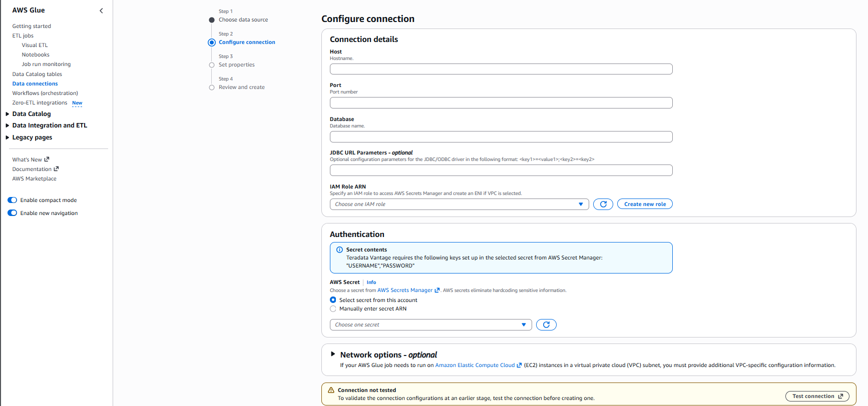Click the Port number input field
Image resolution: width=868 pixels, height=406 pixels.
(x=501, y=103)
